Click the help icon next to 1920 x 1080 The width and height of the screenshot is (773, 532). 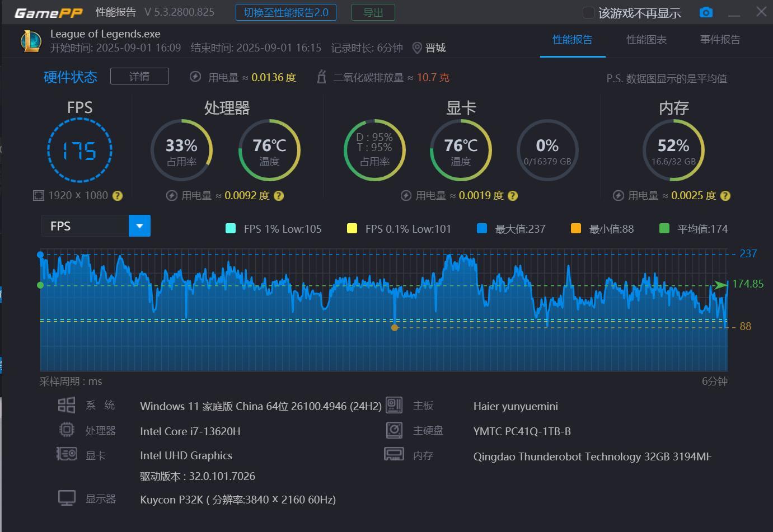pyautogui.click(x=118, y=196)
